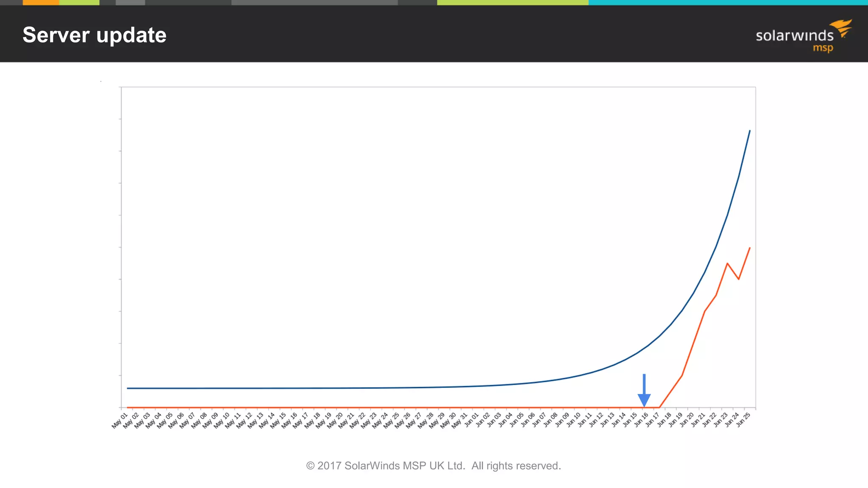
Task: Click the dark blue line's top endpoint
Action: [750, 131]
